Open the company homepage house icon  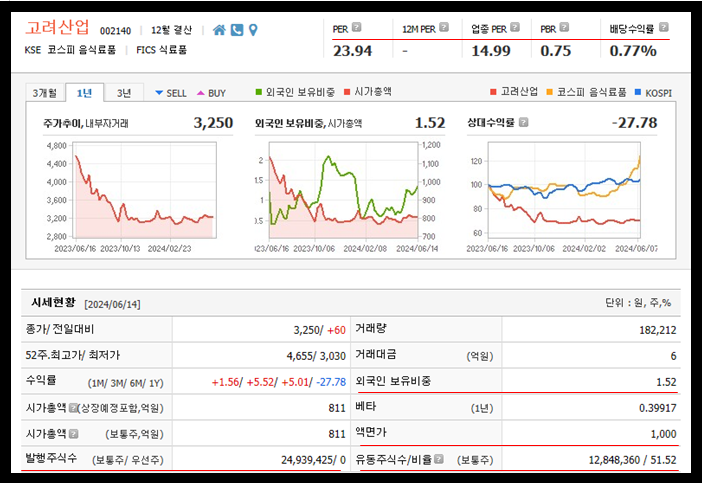pos(219,30)
